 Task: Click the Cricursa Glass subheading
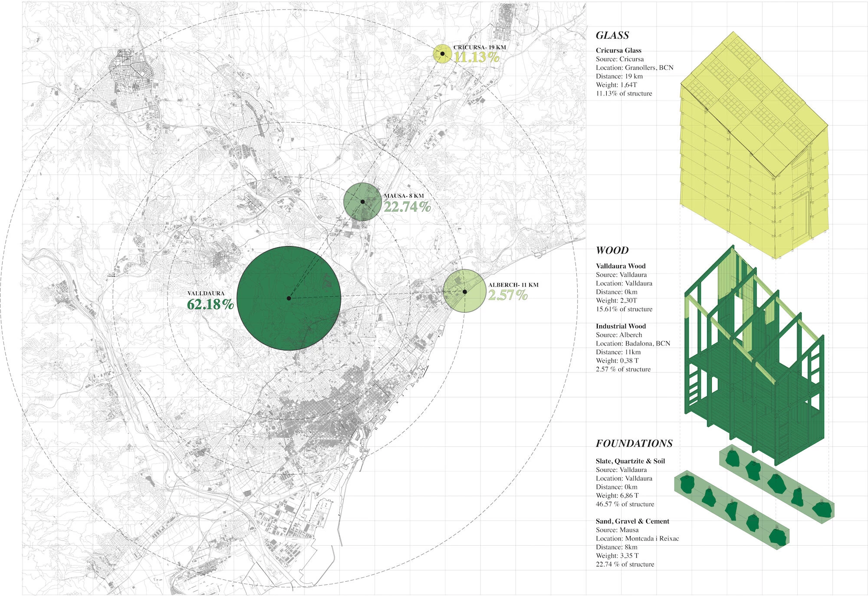618,50
